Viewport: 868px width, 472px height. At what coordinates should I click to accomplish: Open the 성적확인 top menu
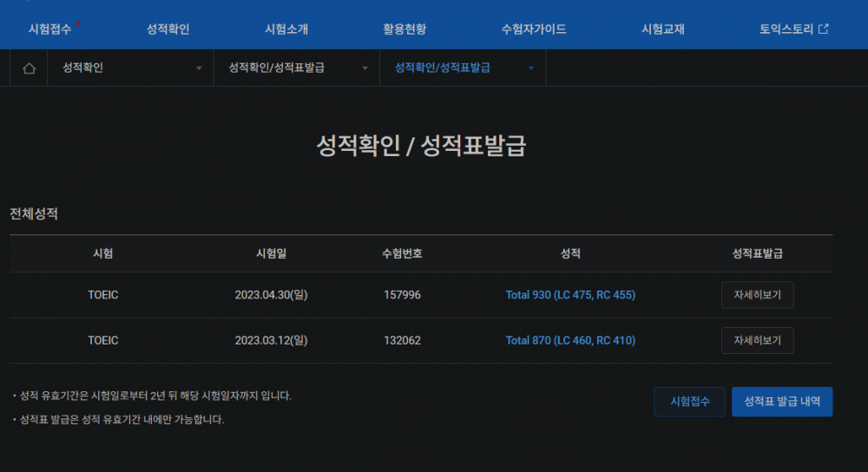tap(168, 29)
